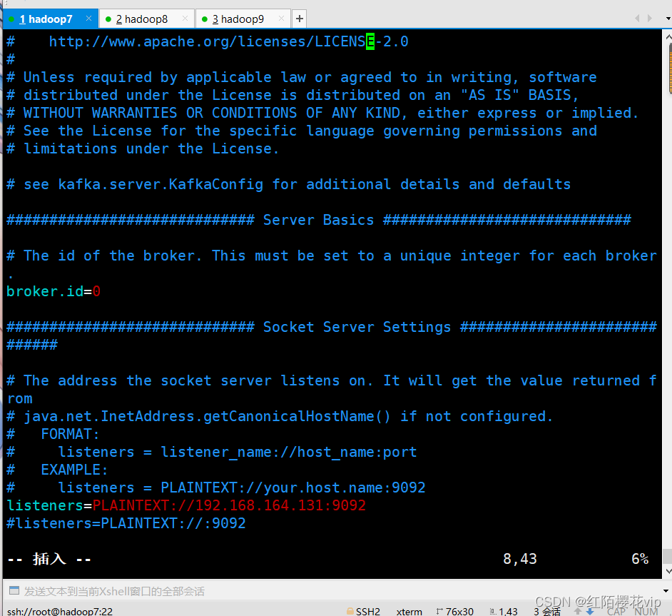Image resolution: width=672 pixels, height=616 pixels.
Task: Click the getCanonicalHostName() comment line
Action: click(x=280, y=416)
